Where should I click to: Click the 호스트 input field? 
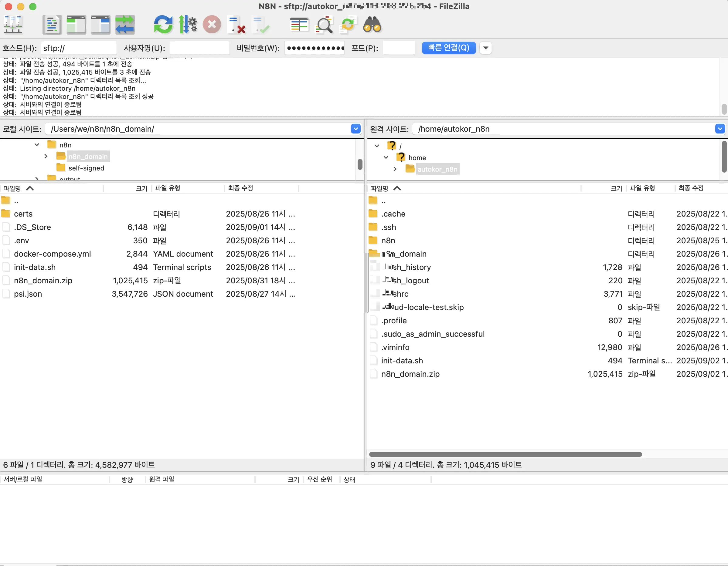click(x=79, y=48)
